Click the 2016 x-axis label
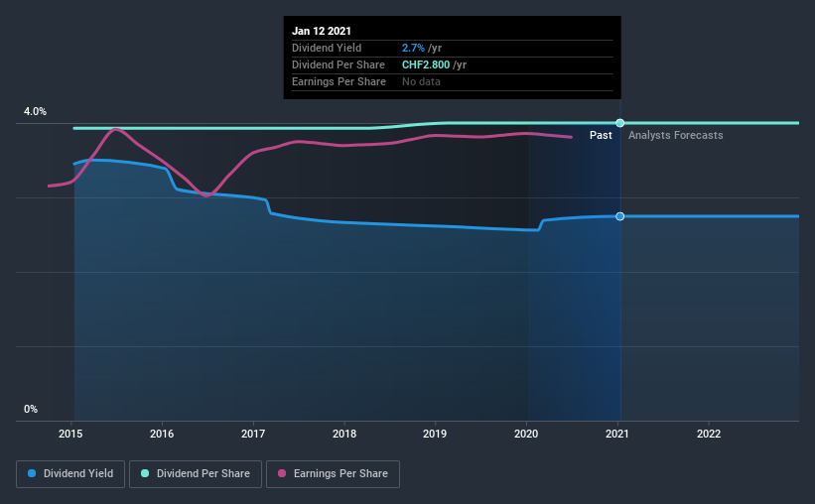Image resolution: width=815 pixels, height=504 pixels. click(162, 434)
